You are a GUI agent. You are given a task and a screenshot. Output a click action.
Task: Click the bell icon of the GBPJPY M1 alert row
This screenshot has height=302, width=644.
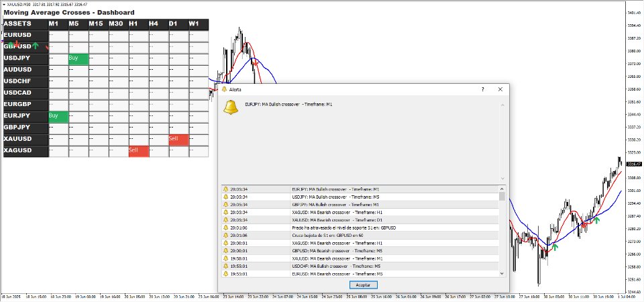point(225,205)
